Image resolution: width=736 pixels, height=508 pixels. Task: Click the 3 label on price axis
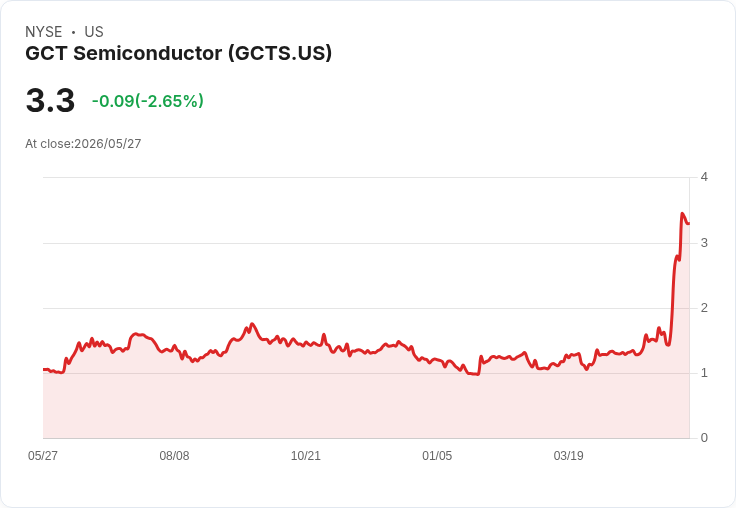[x=704, y=243]
